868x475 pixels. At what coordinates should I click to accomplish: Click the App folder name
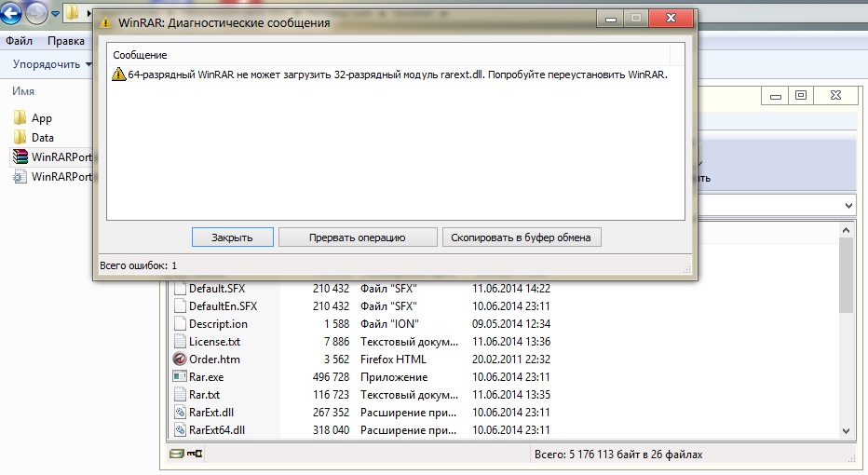[x=42, y=118]
